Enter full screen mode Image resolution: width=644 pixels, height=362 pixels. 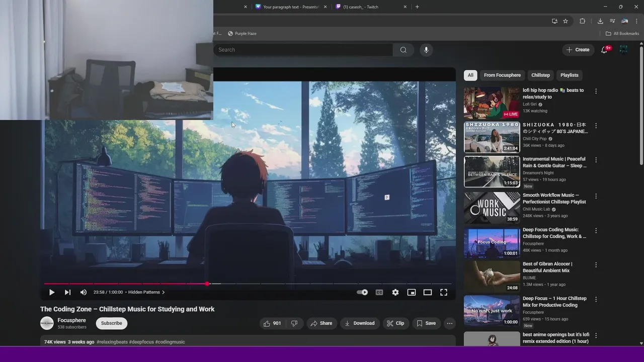point(444,292)
